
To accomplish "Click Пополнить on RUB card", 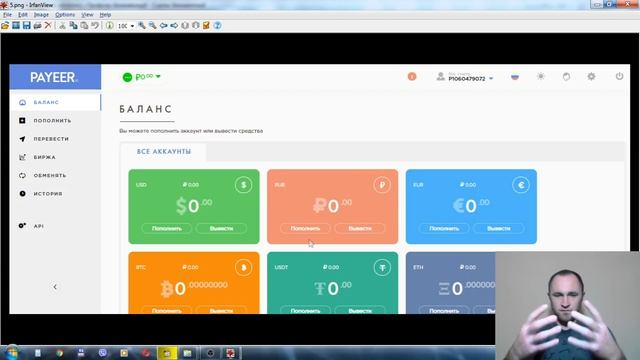I will tap(305, 229).
